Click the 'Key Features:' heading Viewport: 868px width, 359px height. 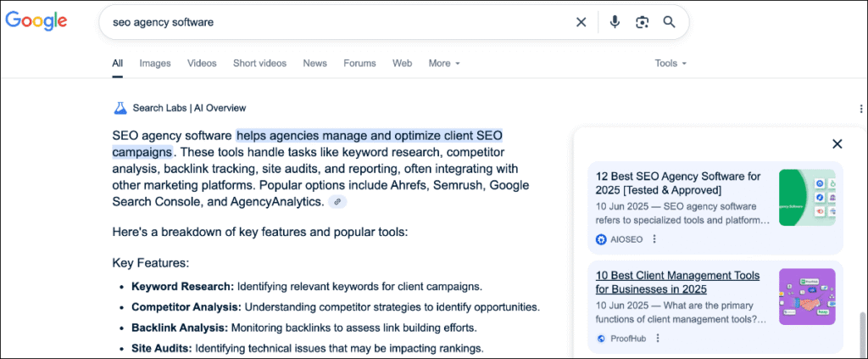click(x=151, y=262)
